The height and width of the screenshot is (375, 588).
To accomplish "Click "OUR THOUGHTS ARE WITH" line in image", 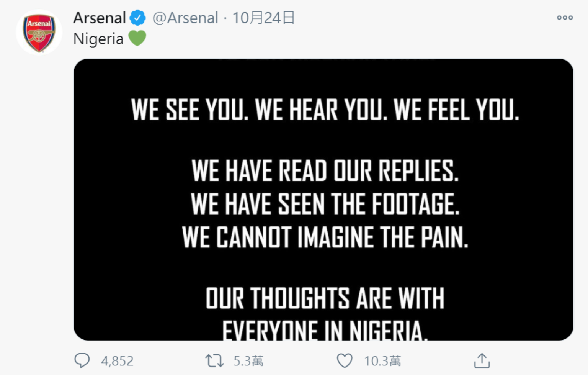I will click(x=325, y=298).
